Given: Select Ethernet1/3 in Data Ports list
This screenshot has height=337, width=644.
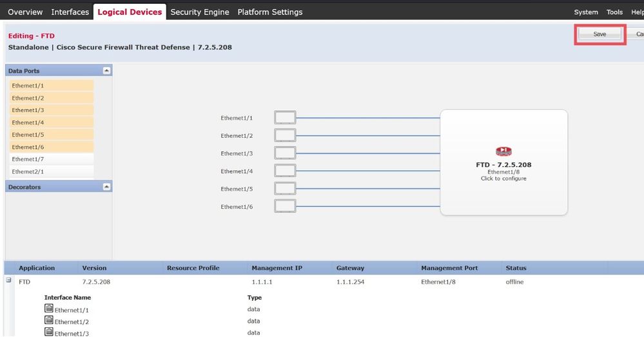Looking at the screenshot, I should pos(52,110).
